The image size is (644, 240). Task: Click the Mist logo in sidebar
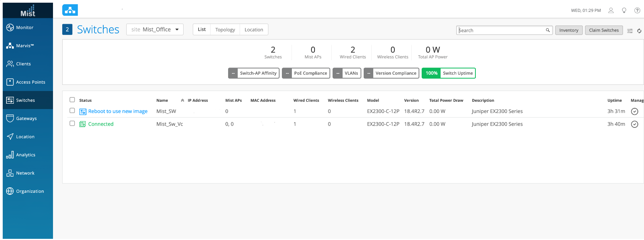tap(28, 10)
